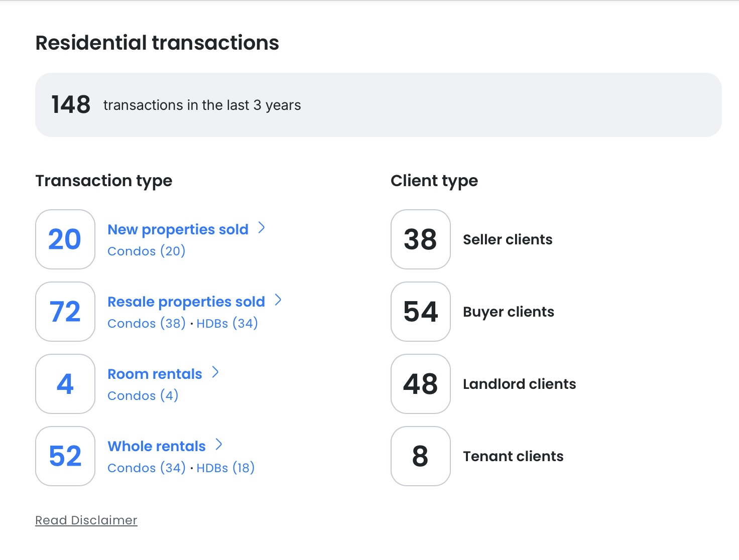Viewport: 739px width, 560px height.
Task: Click the arrow next to Room rentals
Action: point(215,372)
